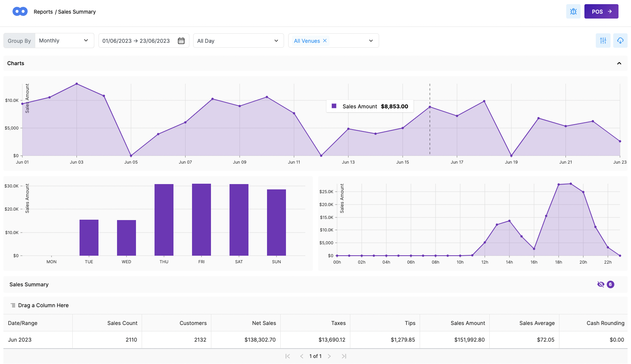
Task: Sort by Net Sales column header
Action: 264,323
